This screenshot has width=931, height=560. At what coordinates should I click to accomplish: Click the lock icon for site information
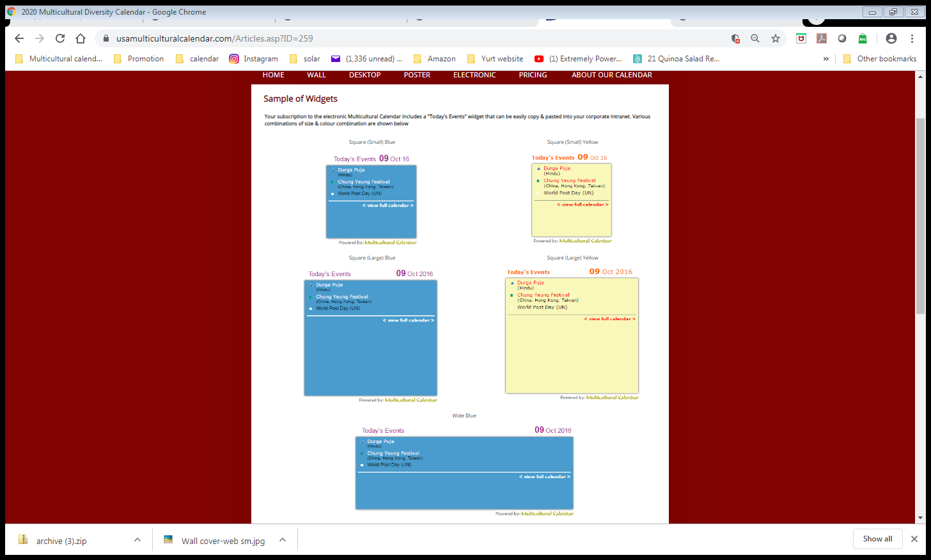click(x=106, y=38)
